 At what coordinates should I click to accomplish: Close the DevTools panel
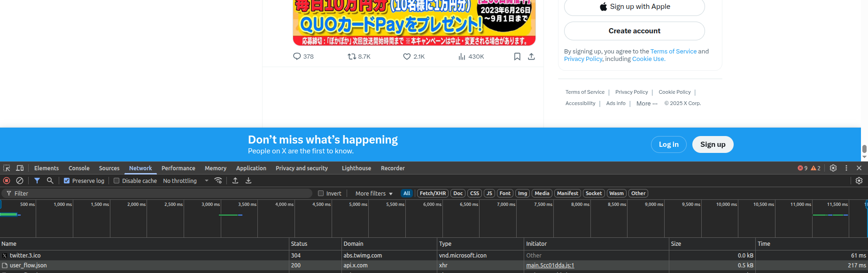point(859,168)
